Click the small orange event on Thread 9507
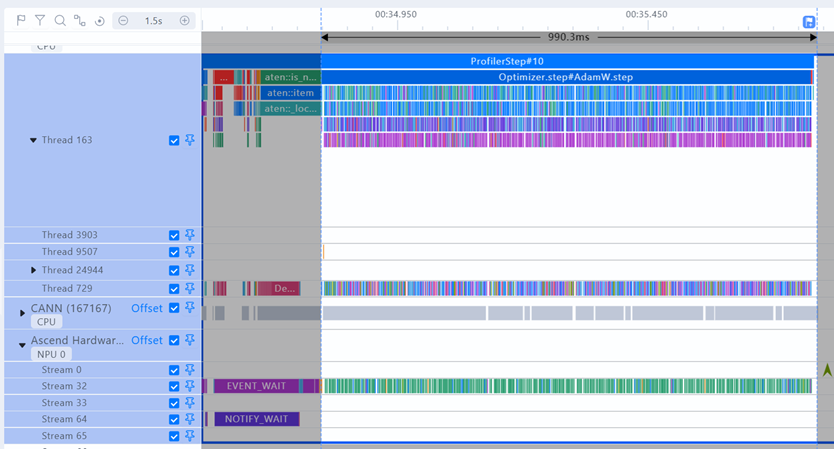The height and width of the screenshot is (449, 834). [x=323, y=252]
